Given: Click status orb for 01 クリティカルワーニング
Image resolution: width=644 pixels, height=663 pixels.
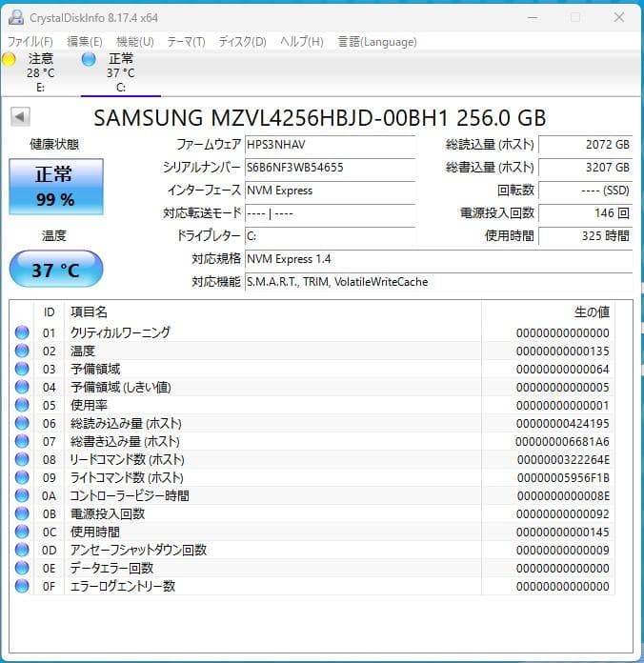Looking at the screenshot, I should 22,332.
